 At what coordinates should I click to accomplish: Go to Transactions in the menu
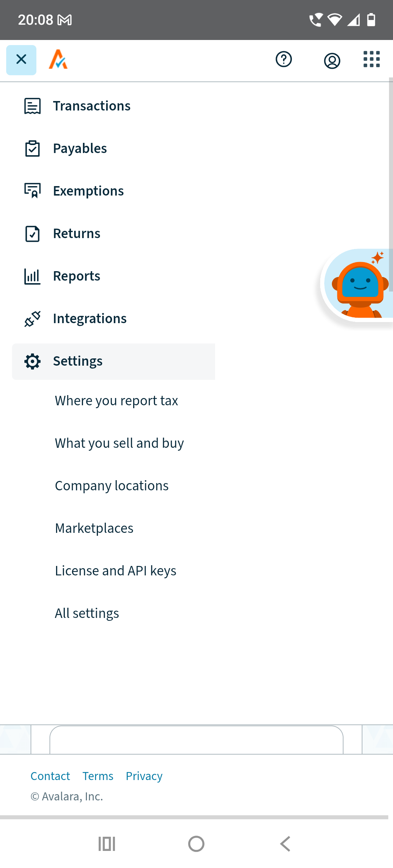[91, 106]
